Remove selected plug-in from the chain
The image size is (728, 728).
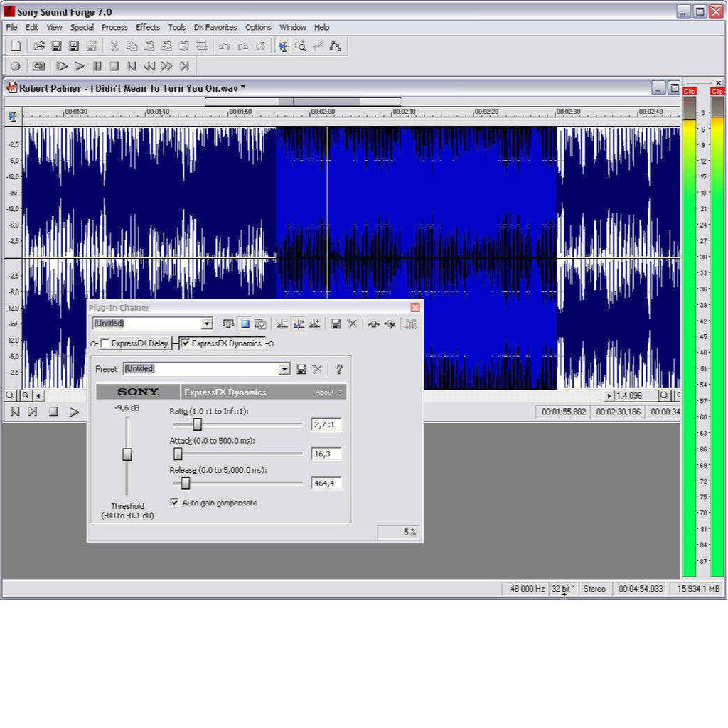(352, 323)
